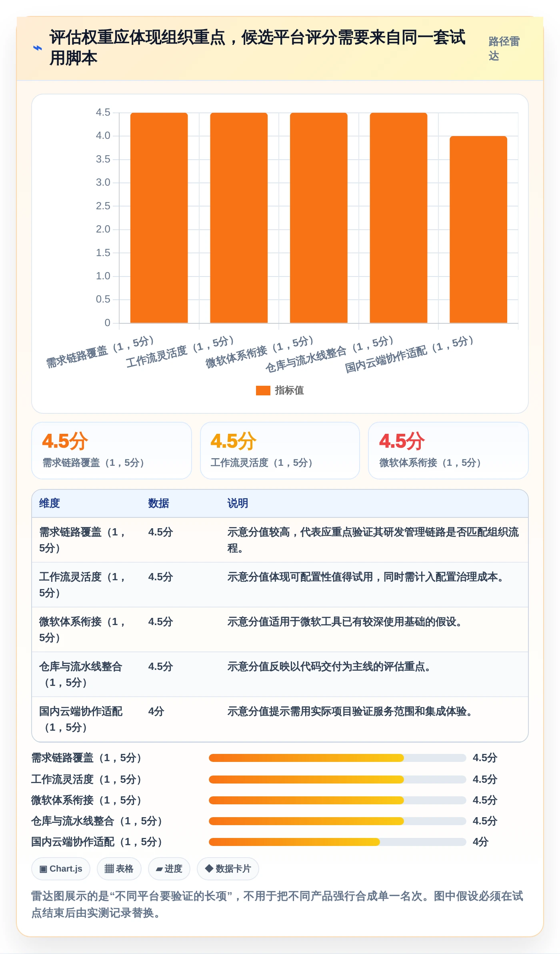Click the 仓库与流水线整合 bar in the chart

coord(398,218)
